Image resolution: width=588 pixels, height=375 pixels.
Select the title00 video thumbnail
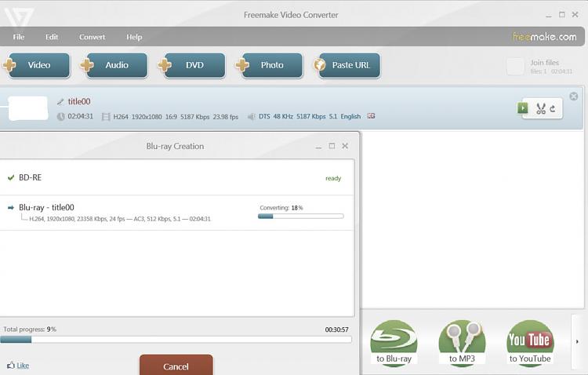point(28,108)
